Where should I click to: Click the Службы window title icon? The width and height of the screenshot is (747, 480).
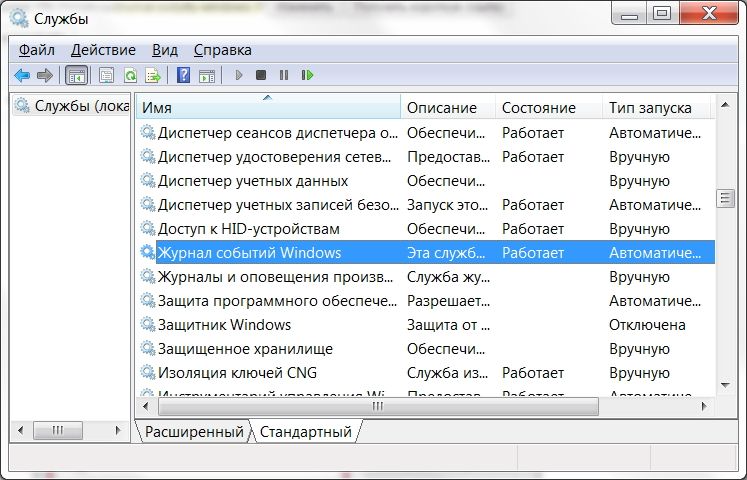(x=19, y=18)
